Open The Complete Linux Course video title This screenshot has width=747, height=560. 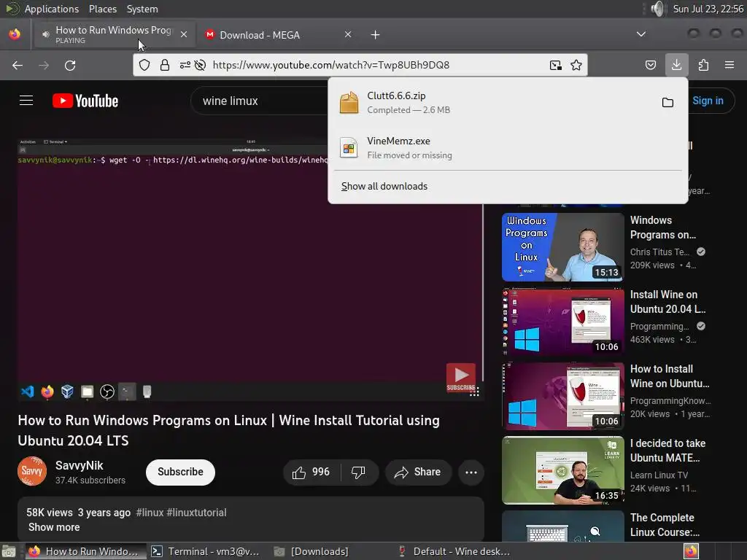pos(665,525)
